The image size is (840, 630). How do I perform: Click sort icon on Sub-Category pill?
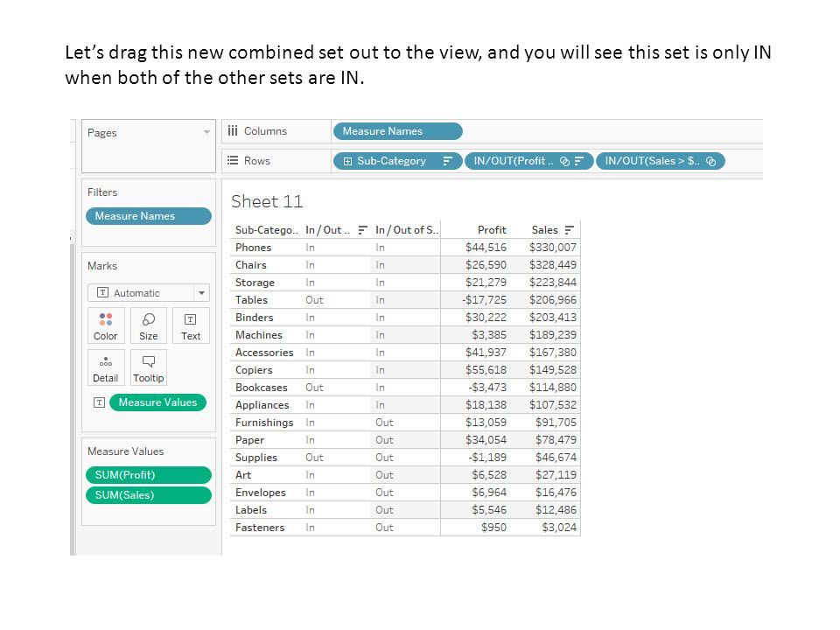tap(448, 161)
